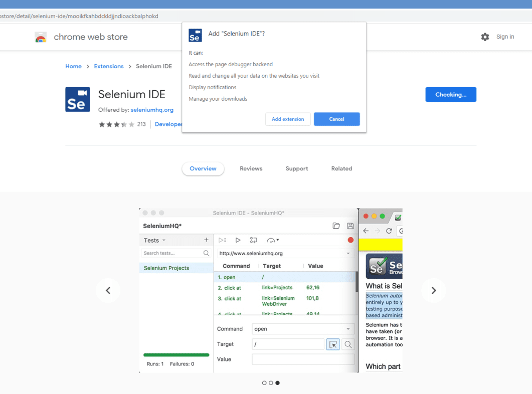Click the Add extension button

click(x=288, y=119)
